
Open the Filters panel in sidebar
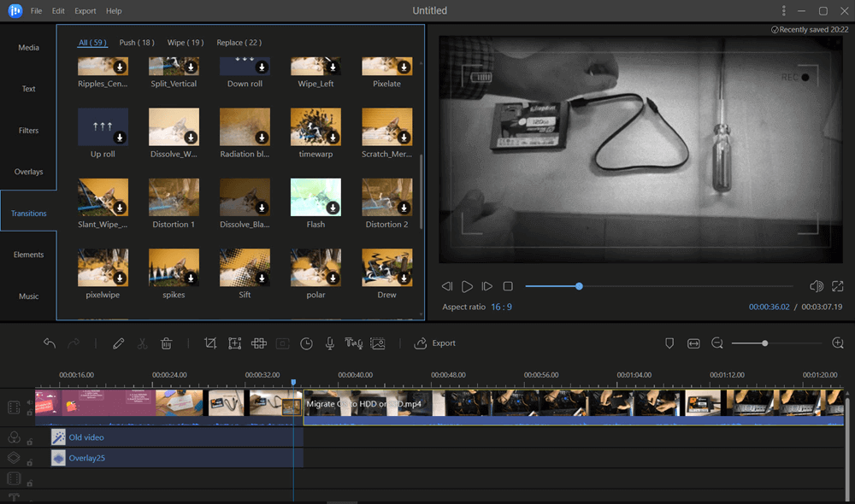coord(28,131)
